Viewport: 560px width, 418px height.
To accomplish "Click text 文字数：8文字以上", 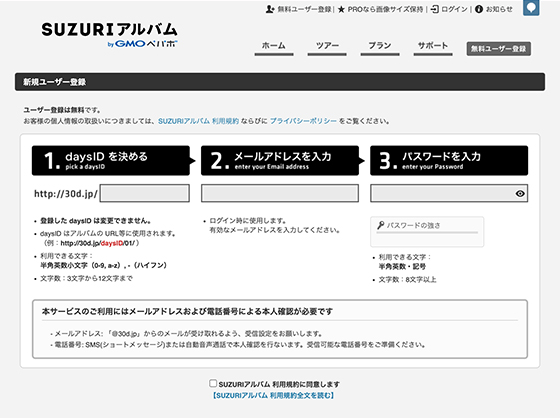I will 408,279.
